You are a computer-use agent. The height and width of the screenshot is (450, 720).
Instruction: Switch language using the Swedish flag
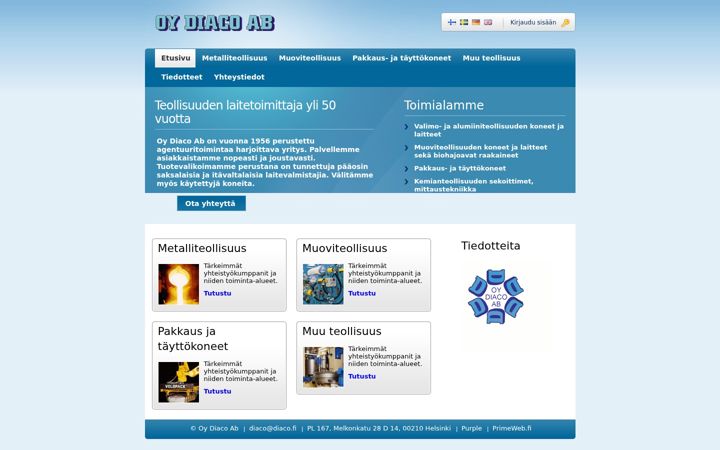coord(464,22)
